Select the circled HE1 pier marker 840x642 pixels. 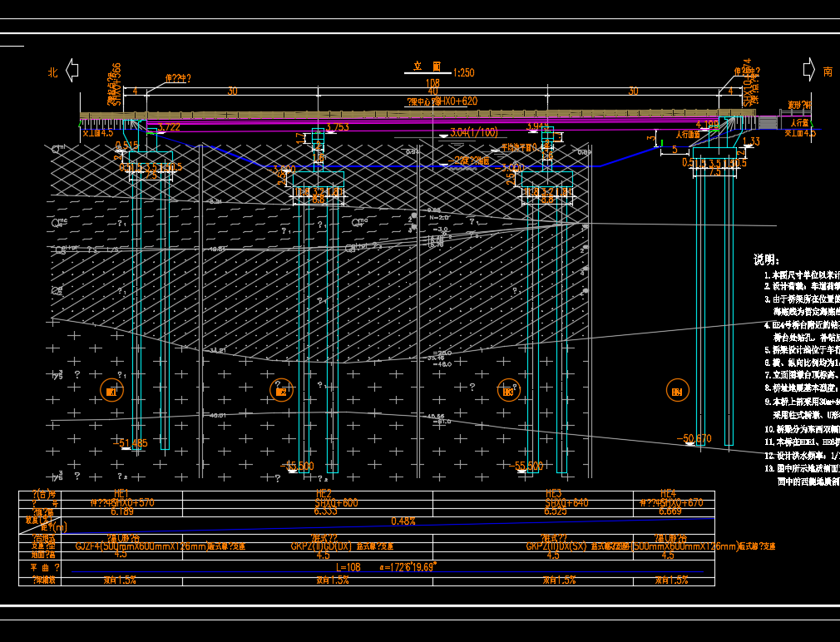111,390
